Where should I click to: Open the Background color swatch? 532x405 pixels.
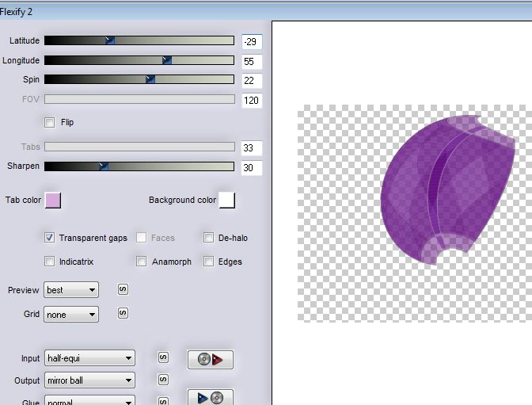(227, 200)
